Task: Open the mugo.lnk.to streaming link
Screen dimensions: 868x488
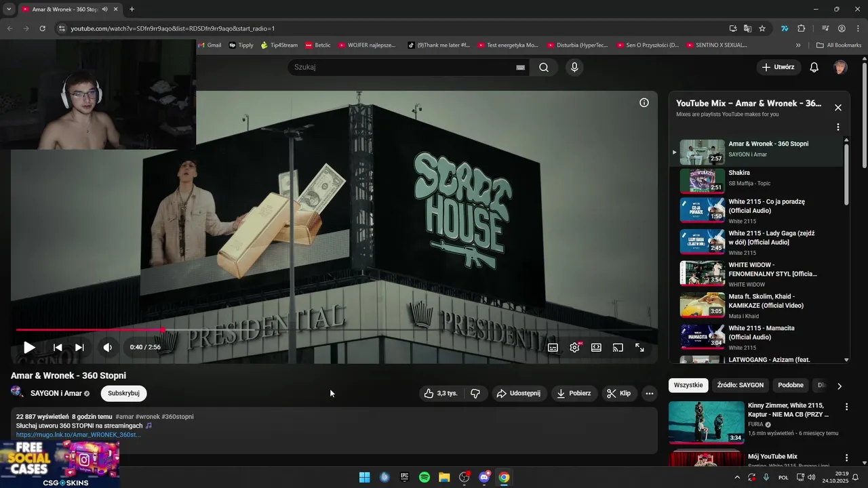Action: click(79, 434)
